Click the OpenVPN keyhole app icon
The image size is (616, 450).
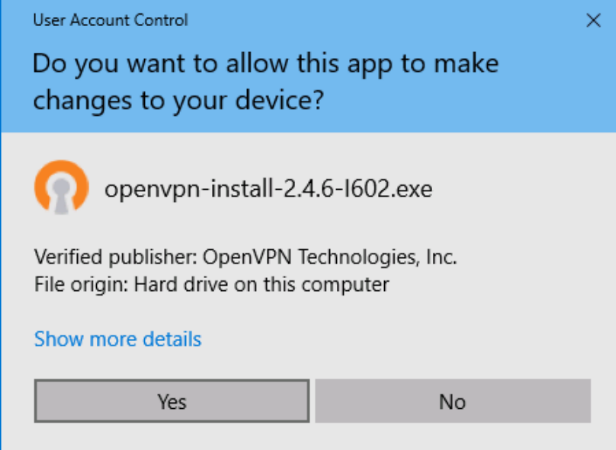61,188
